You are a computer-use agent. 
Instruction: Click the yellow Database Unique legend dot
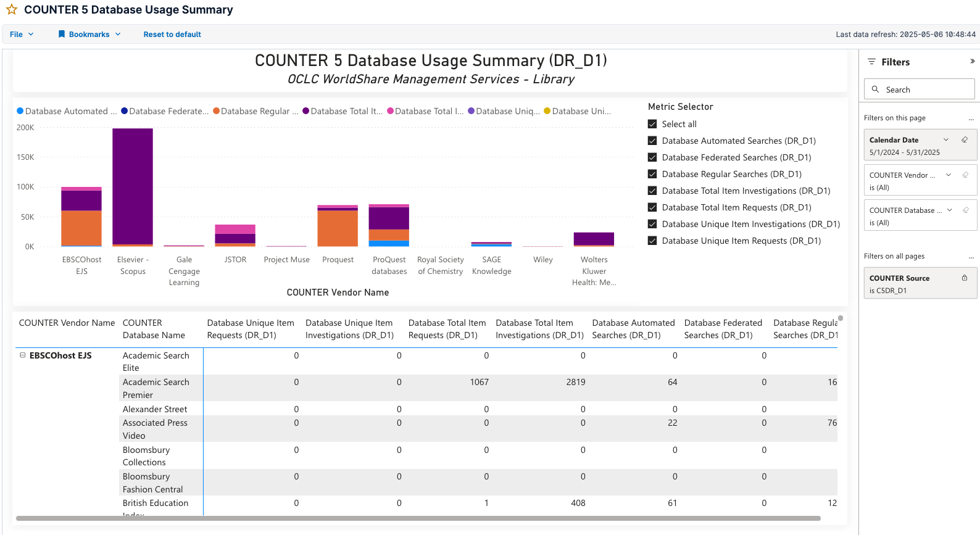pos(547,111)
